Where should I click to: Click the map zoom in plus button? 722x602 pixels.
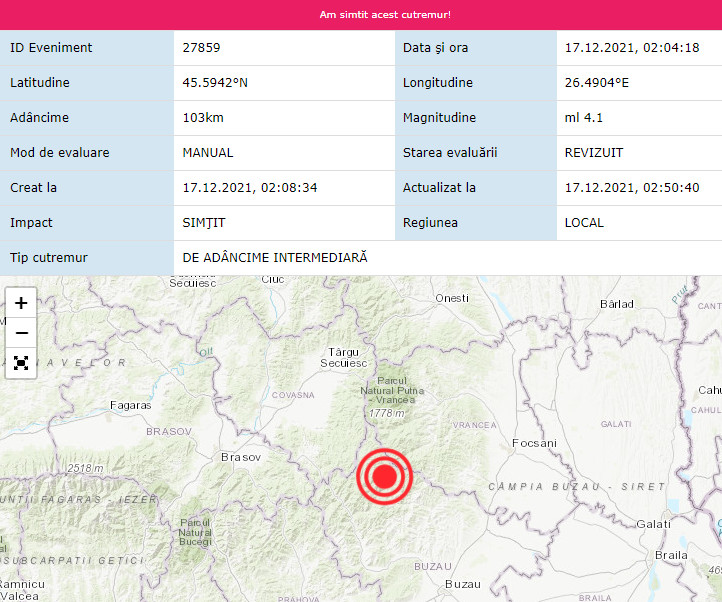[21, 302]
